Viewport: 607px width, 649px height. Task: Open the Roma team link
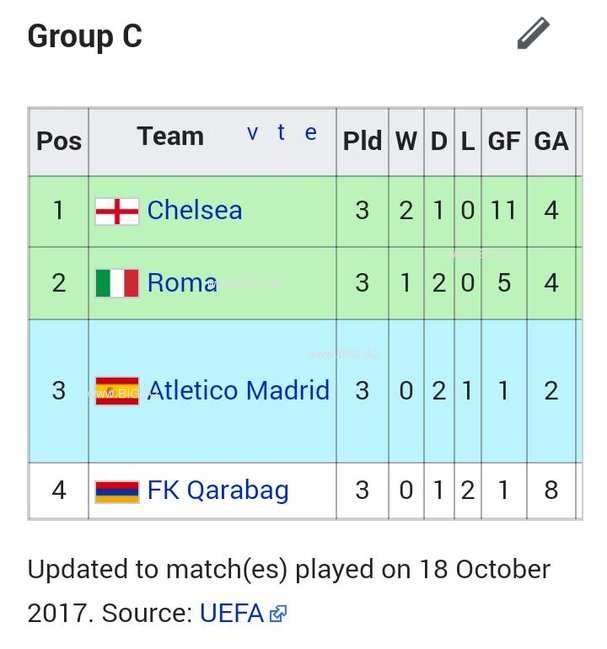coord(182,283)
